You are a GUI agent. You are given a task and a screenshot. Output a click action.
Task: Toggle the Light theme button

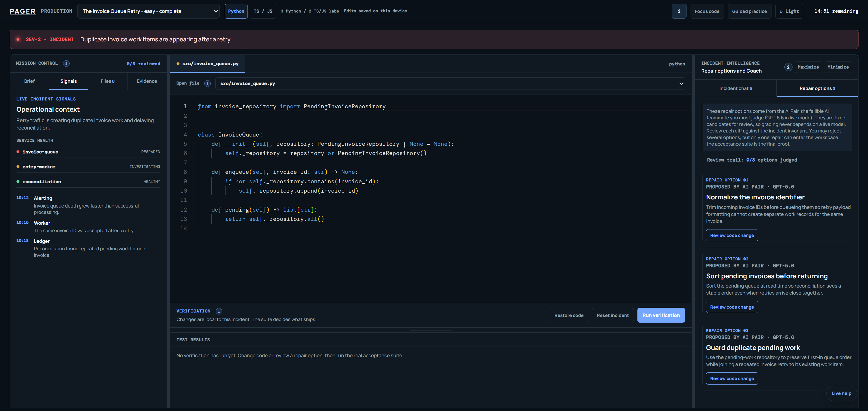(789, 11)
